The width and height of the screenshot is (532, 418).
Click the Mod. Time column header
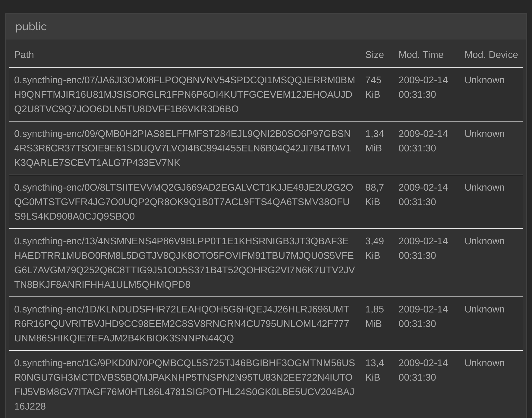click(421, 55)
